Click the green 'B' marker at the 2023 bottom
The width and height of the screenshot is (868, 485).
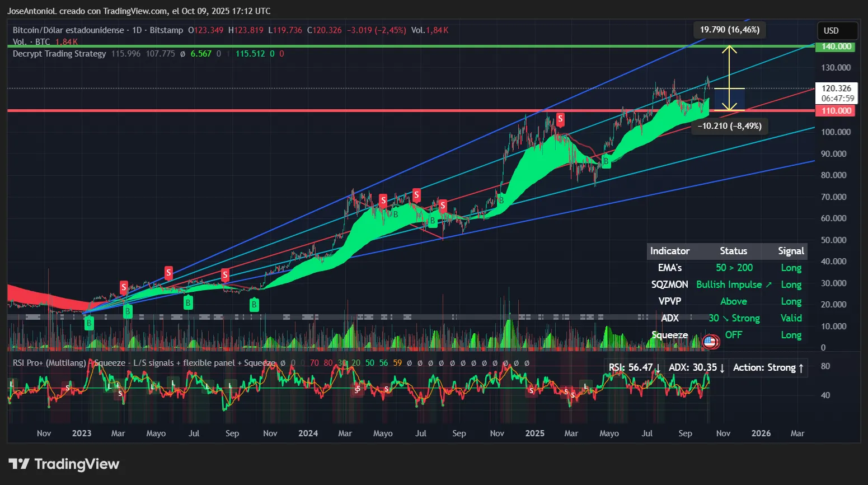tap(88, 323)
